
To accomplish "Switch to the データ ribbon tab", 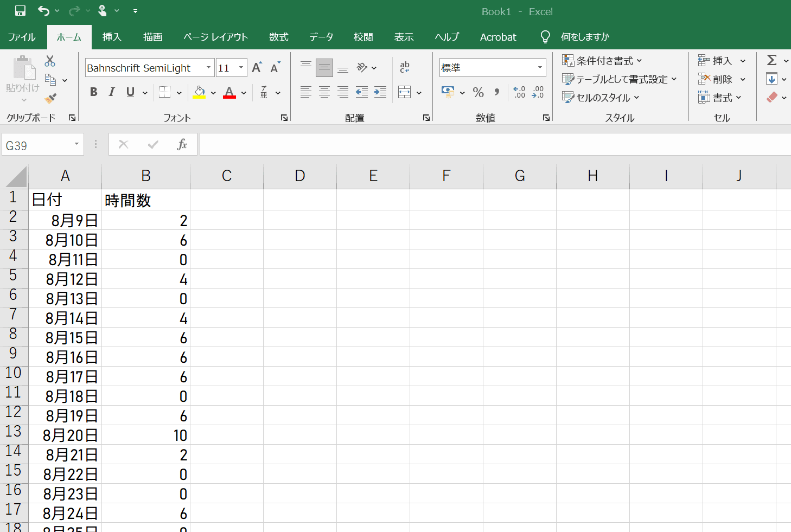I will 321,37.
